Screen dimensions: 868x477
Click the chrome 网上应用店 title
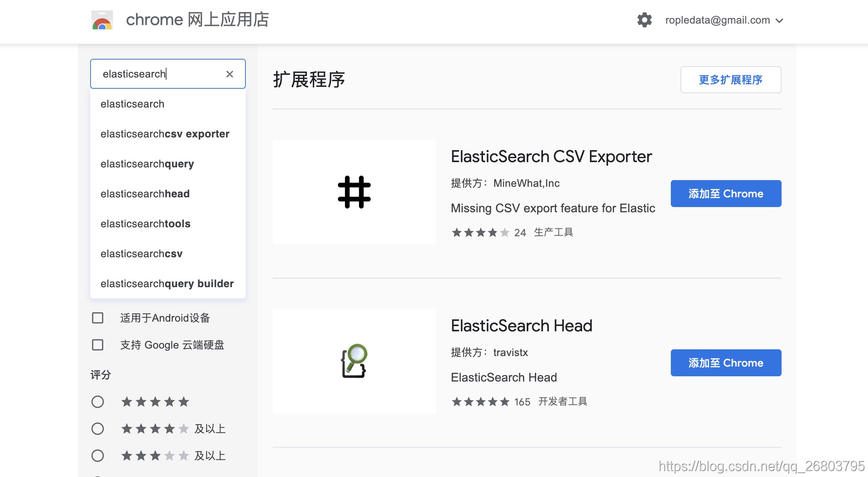coord(198,20)
